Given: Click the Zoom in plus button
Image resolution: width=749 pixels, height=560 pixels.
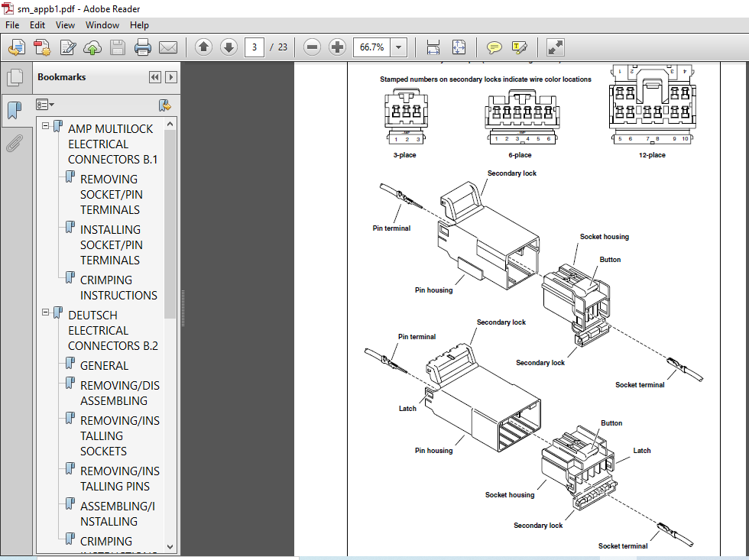Looking at the screenshot, I should pyautogui.click(x=337, y=47).
